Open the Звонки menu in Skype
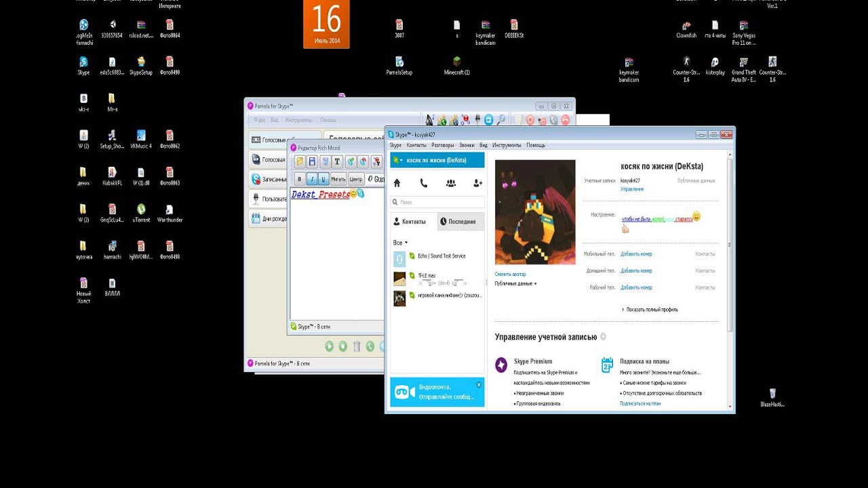This screenshot has height=488, width=868. [467, 145]
